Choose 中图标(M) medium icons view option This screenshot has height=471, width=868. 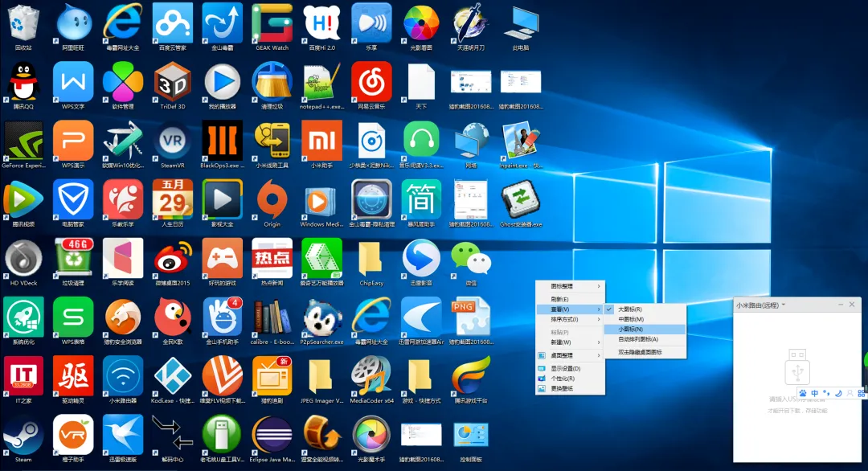coord(645,319)
